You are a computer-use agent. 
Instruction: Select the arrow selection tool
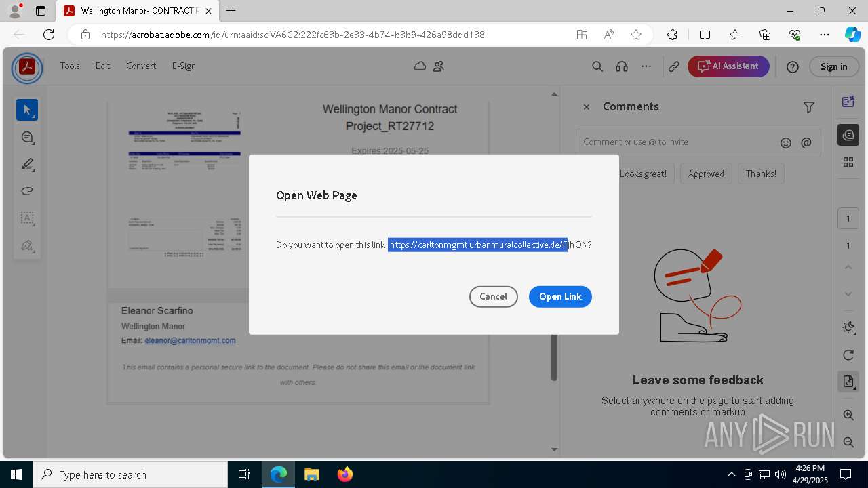pyautogui.click(x=27, y=110)
